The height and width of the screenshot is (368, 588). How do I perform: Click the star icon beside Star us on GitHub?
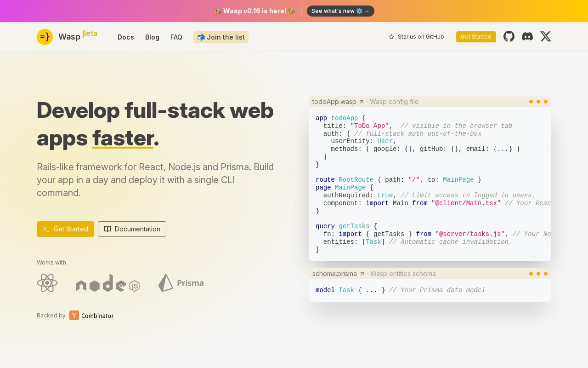(x=391, y=37)
